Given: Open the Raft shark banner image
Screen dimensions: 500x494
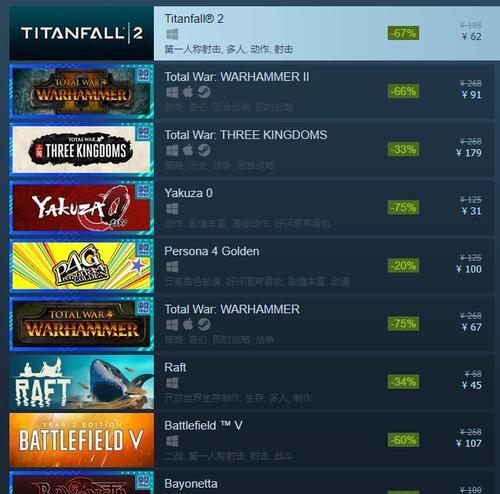Looking at the screenshot, I should 82,382.
